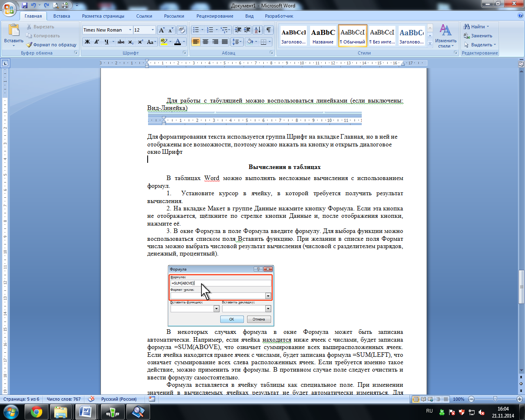Screen dimensions: 525x420
Task: Open the font size dropdown
Action: click(153, 30)
